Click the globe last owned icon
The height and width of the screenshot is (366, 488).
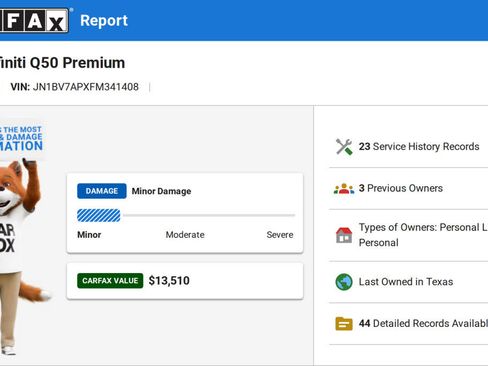pyautogui.click(x=344, y=282)
